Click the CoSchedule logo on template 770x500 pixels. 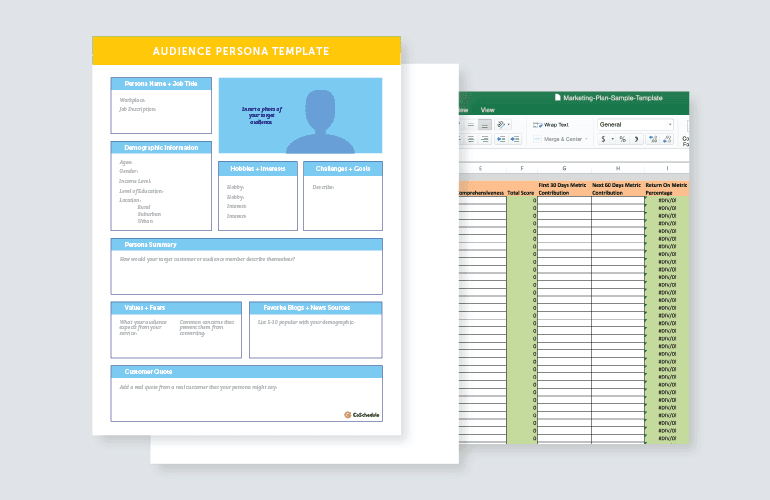coord(361,415)
